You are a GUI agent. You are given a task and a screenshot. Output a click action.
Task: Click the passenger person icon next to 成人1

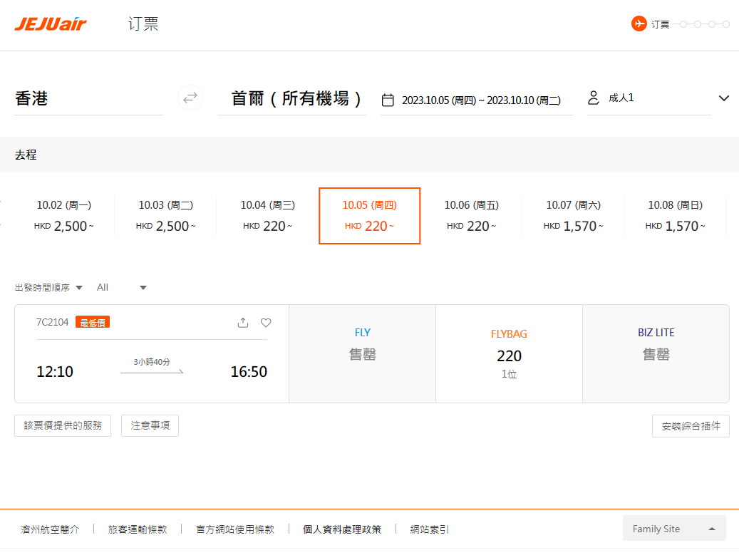tap(594, 98)
